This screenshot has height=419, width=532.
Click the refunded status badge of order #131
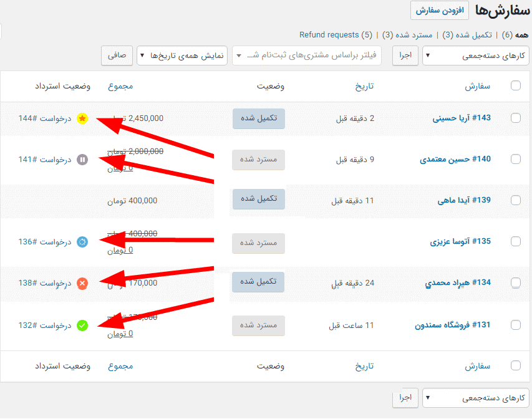[259, 325]
